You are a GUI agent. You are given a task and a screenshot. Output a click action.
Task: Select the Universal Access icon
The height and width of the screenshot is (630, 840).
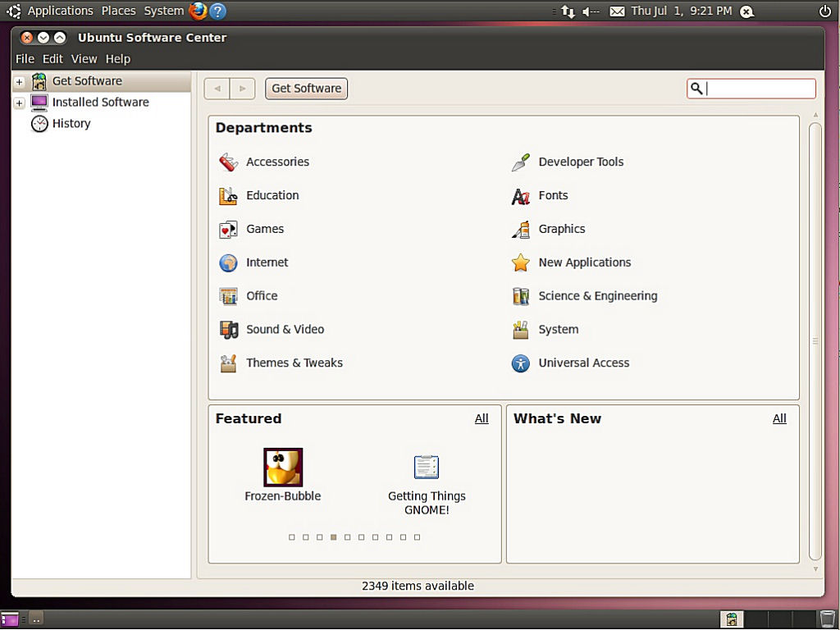(x=520, y=363)
